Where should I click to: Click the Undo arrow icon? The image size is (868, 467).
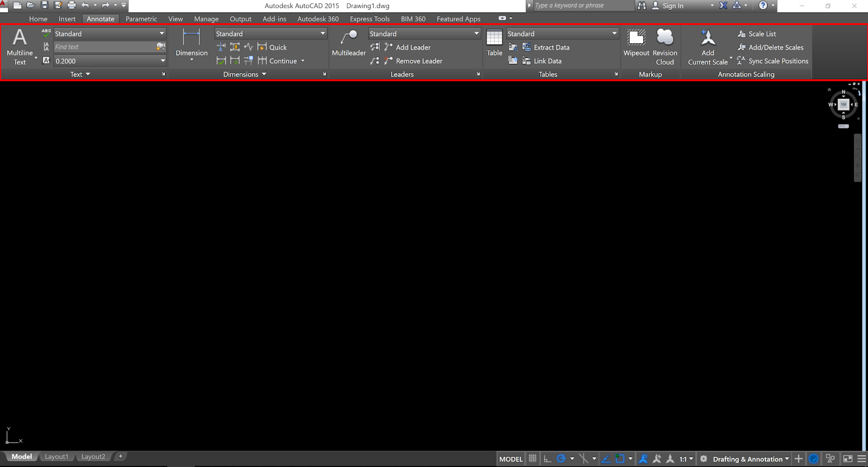85,5
